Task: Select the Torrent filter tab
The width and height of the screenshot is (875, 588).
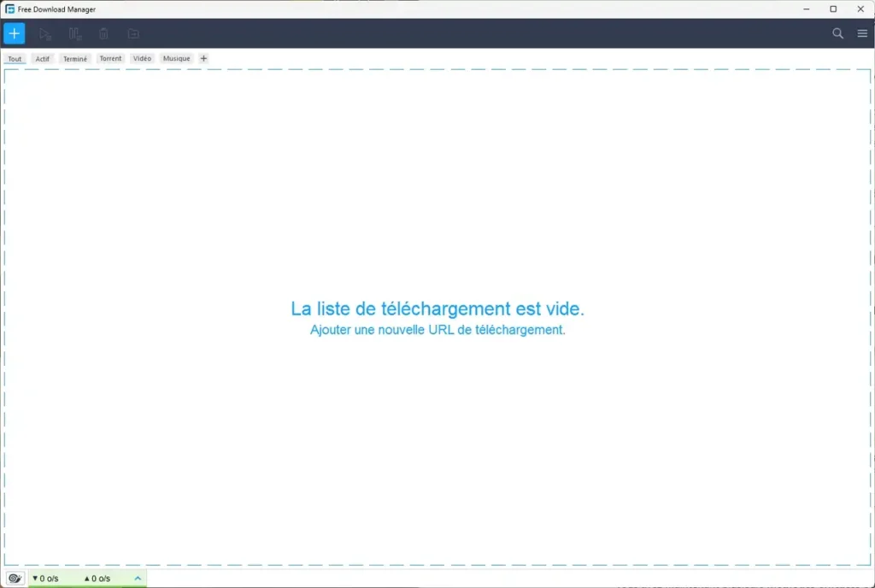Action: [110, 59]
